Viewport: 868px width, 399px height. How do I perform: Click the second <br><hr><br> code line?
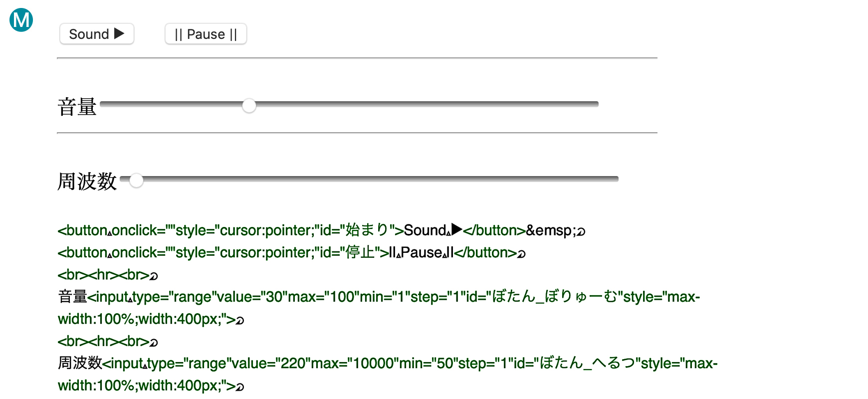(x=108, y=341)
